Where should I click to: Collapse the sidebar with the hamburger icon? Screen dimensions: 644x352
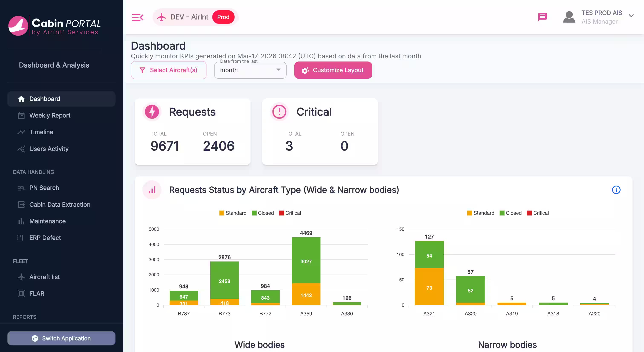[137, 17]
